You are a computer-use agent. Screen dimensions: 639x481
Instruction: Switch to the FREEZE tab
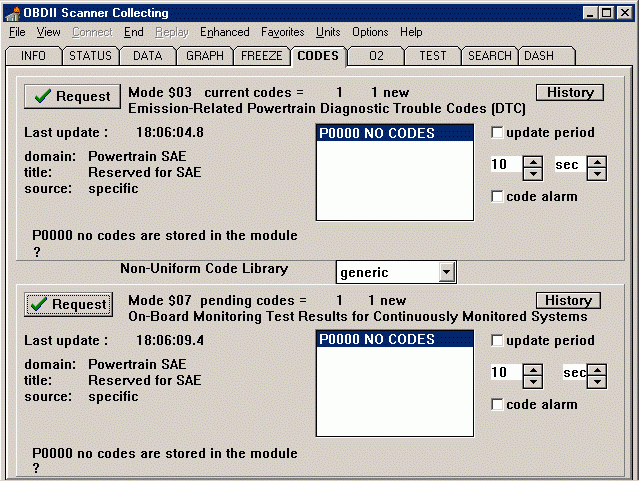pyautogui.click(x=262, y=56)
